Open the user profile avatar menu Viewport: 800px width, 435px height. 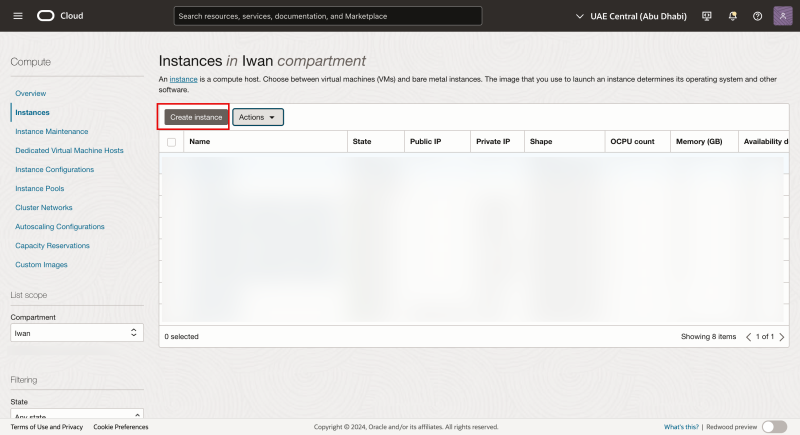click(x=783, y=16)
